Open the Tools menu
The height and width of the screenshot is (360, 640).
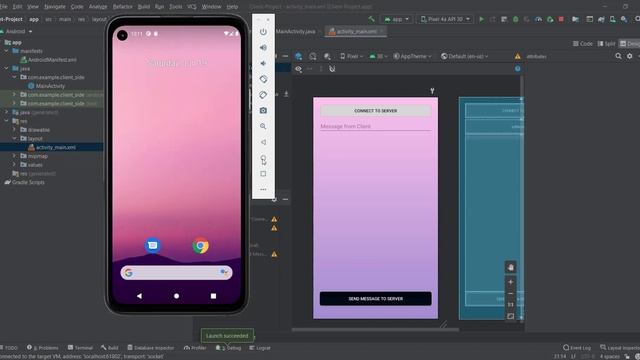coord(176,7)
